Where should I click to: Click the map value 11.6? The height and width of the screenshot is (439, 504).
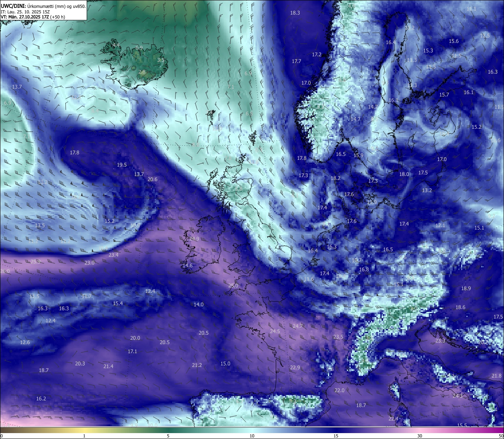click(x=309, y=279)
